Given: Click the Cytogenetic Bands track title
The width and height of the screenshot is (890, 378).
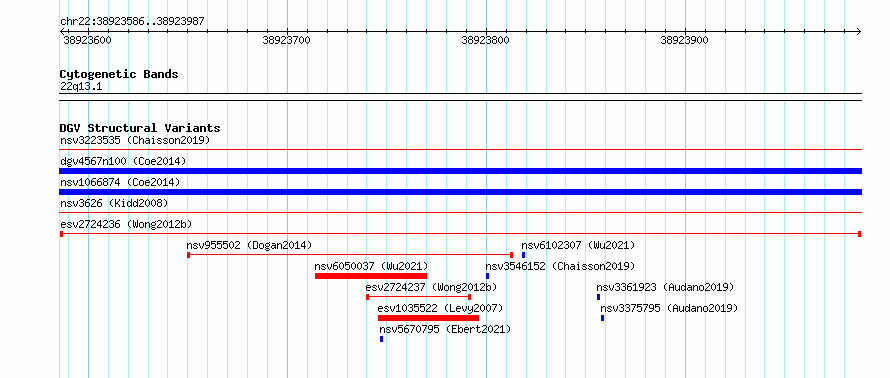Looking at the screenshot, I should 119,74.
